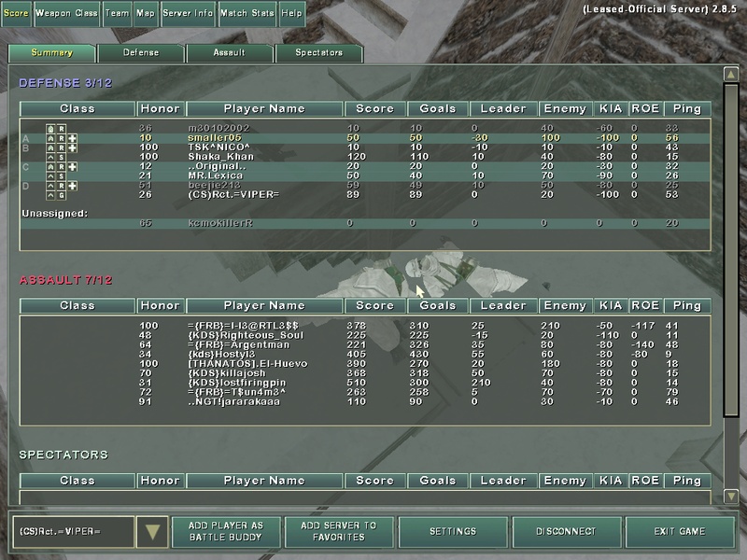
Task: Click the medic cross icon on ..Original.. row
Action: (x=72, y=167)
